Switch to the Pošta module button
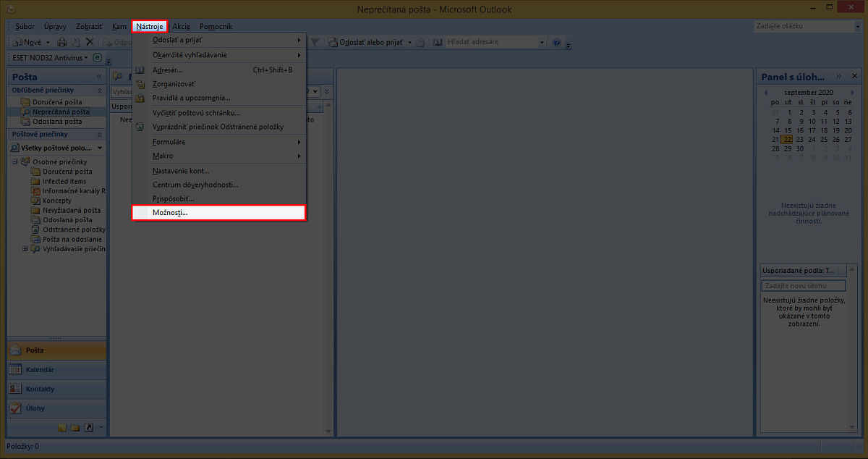The height and width of the screenshot is (459, 868). tap(56, 350)
